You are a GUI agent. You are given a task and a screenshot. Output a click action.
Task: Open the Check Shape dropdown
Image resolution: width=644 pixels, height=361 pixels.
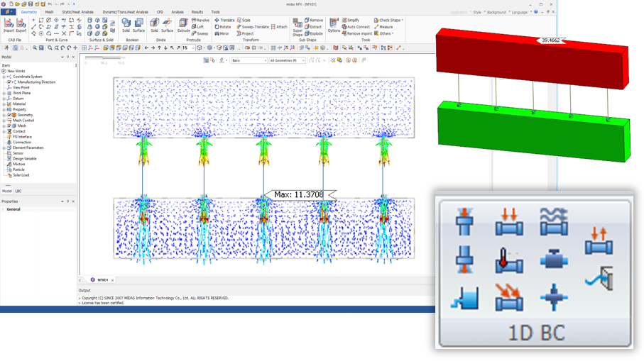[388, 20]
